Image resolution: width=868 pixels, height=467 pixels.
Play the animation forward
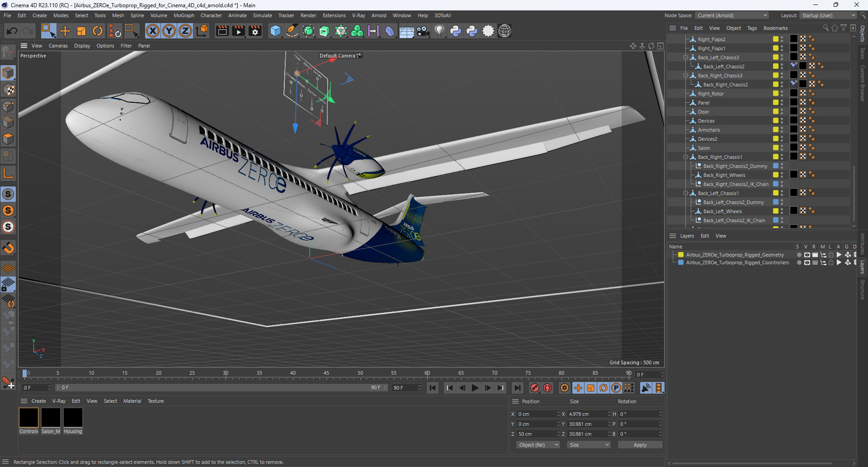click(x=475, y=388)
